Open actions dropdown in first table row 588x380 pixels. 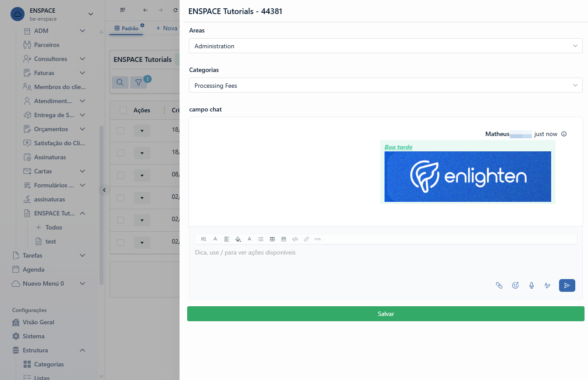(142, 131)
